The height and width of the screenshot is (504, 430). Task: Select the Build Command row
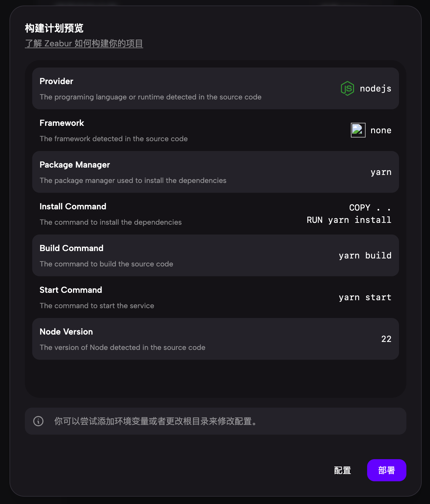[184, 255]
